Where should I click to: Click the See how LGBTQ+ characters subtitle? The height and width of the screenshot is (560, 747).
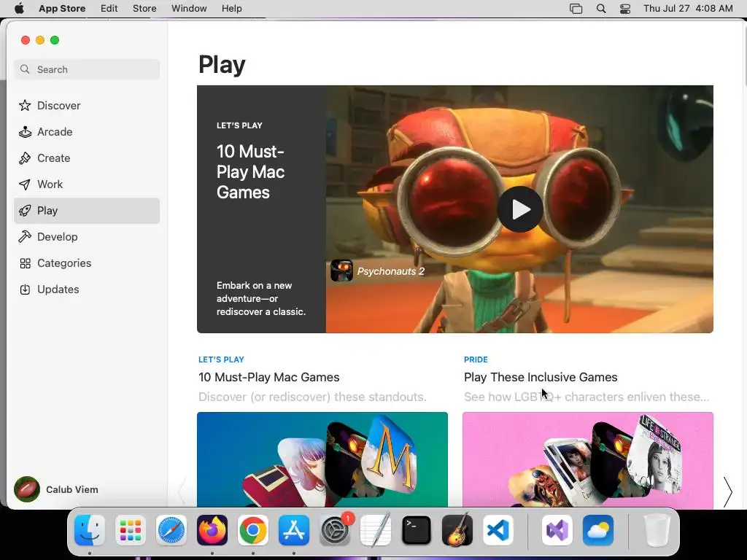coord(587,397)
